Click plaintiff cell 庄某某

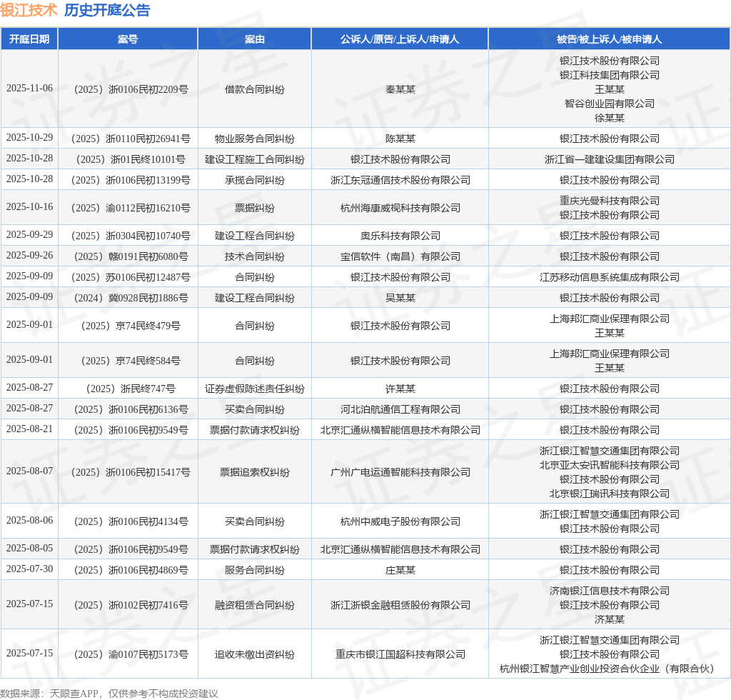tap(400, 570)
